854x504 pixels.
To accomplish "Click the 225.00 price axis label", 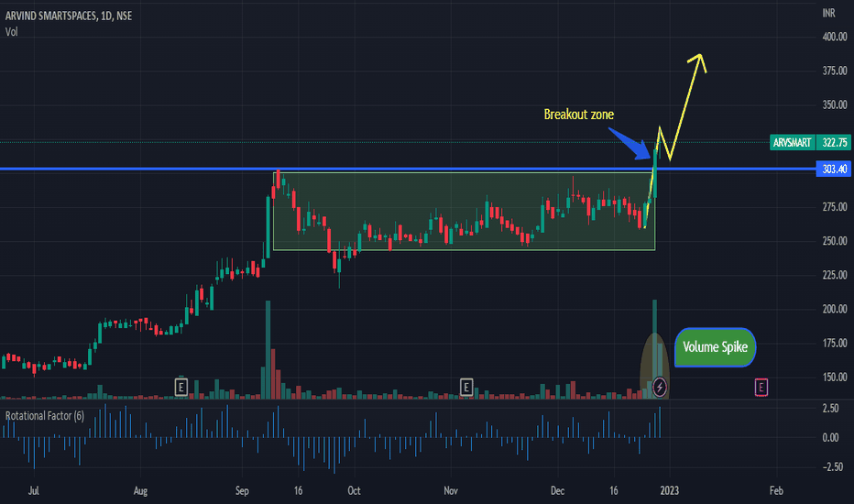I will (835, 275).
